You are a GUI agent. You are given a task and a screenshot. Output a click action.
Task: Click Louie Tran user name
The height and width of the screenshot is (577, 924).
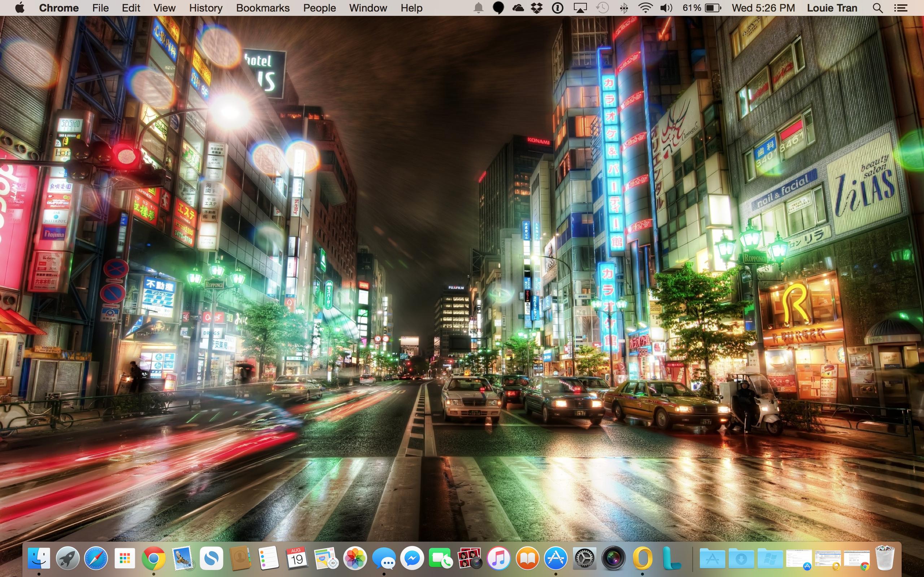click(x=832, y=8)
